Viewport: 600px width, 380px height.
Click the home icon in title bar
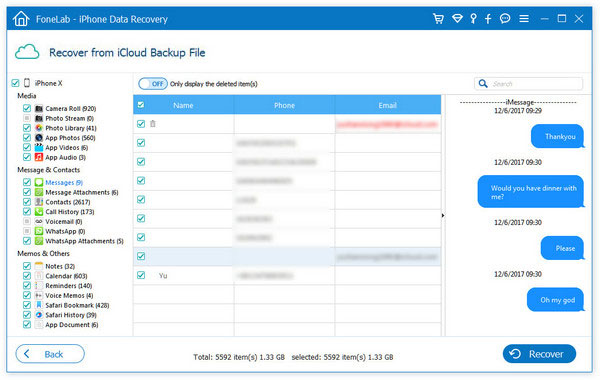coord(21,19)
